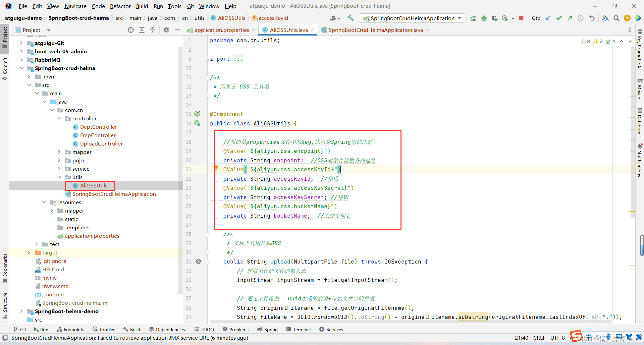The height and width of the screenshot is (345, 644).
Task: Open Project panel settings via the gear icon
Action: [166, 30]
